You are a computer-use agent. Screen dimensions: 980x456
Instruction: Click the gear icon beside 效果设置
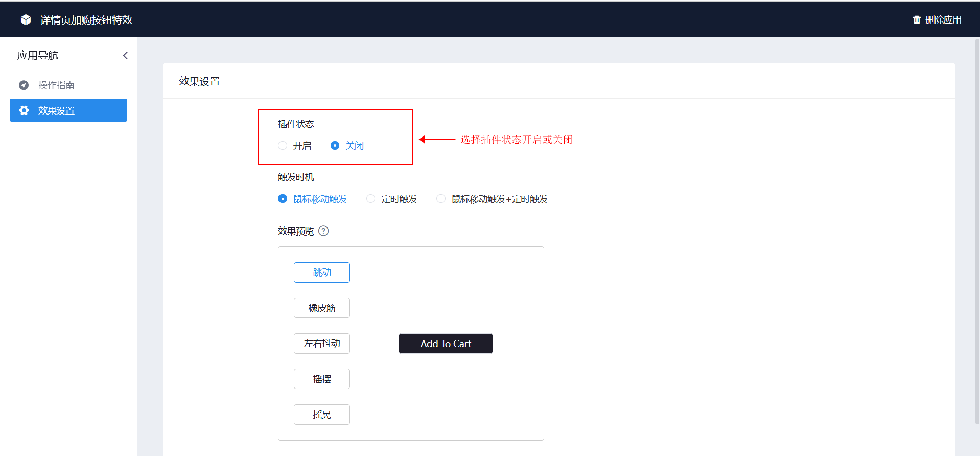24,110
